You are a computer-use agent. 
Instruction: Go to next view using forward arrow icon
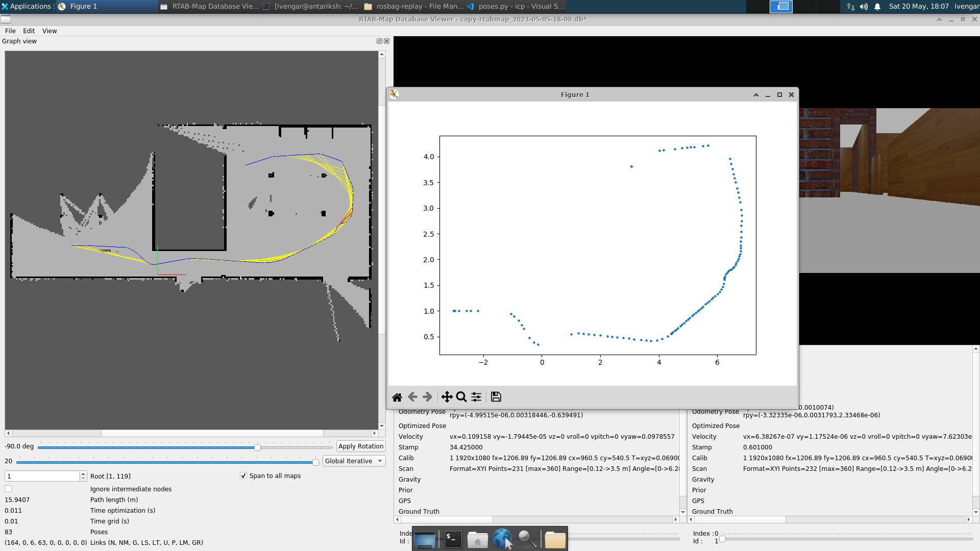point(427,396)
